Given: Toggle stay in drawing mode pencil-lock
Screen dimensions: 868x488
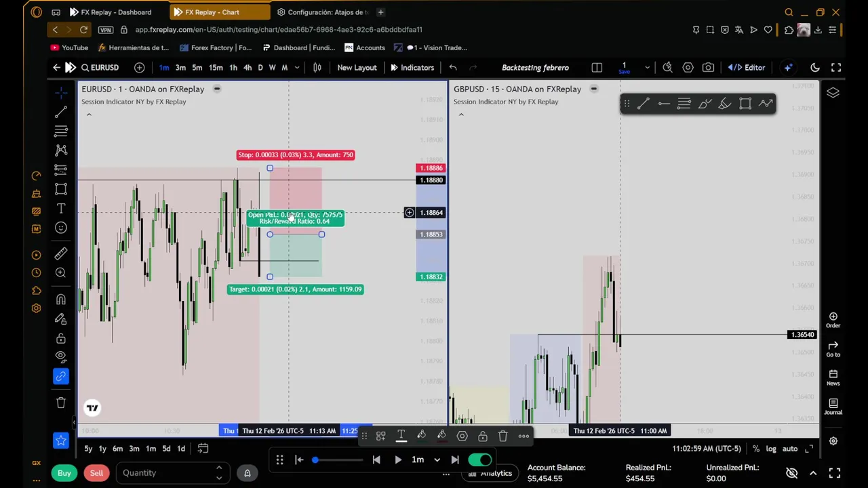Looking at the screenshot, I should (x=61, y=319).
